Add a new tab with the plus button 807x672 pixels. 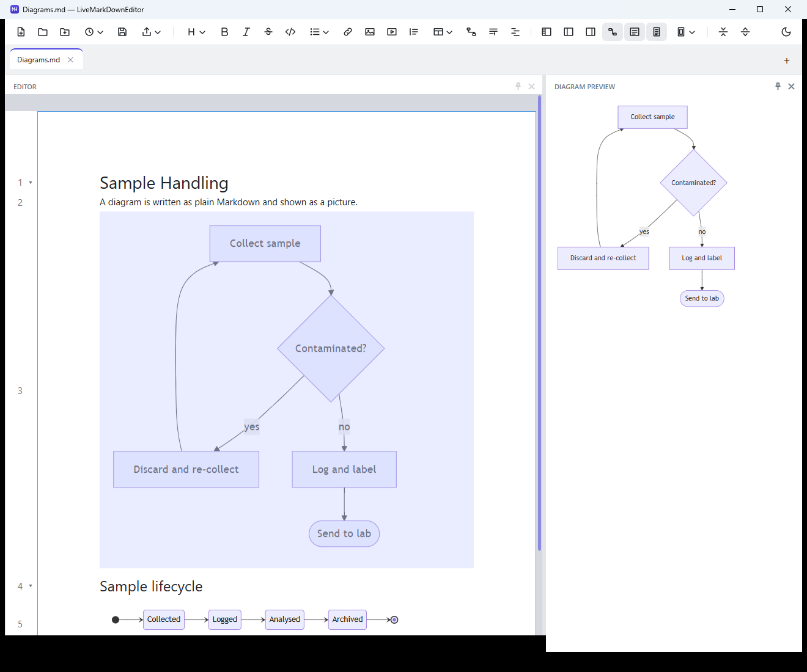point(787,60)
